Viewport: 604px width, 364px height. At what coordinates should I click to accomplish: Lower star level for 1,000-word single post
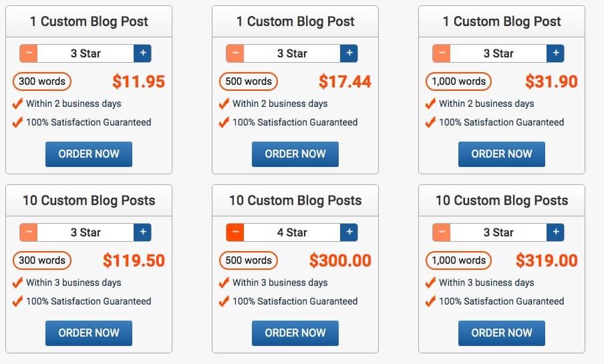coord(442,53)
